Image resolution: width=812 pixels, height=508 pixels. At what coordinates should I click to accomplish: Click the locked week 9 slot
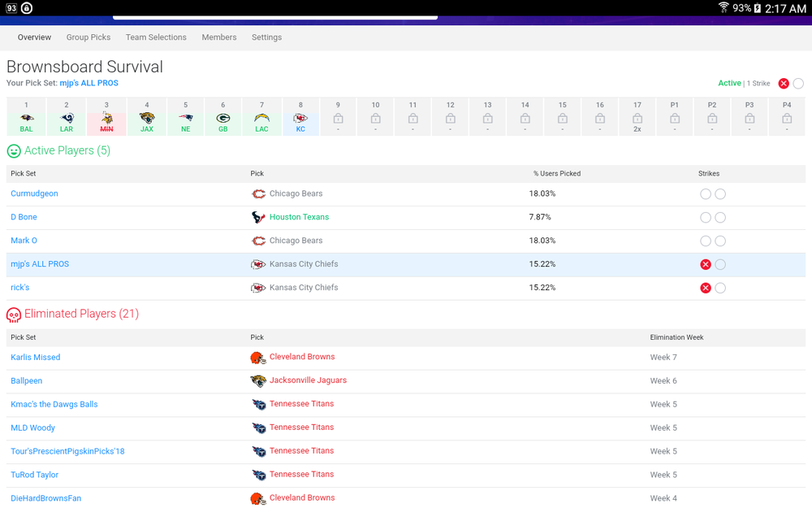(338, 117)
